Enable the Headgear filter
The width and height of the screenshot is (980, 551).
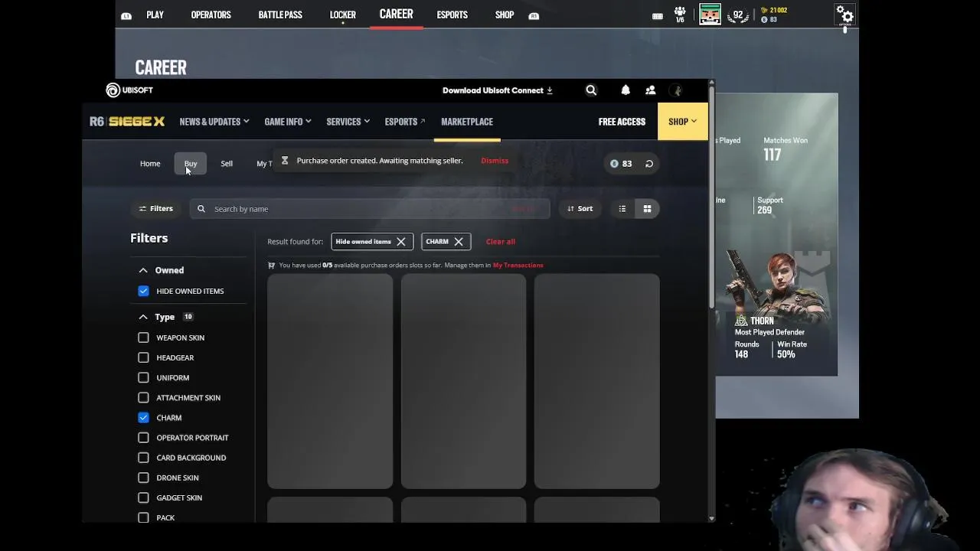tap(143, 357)
